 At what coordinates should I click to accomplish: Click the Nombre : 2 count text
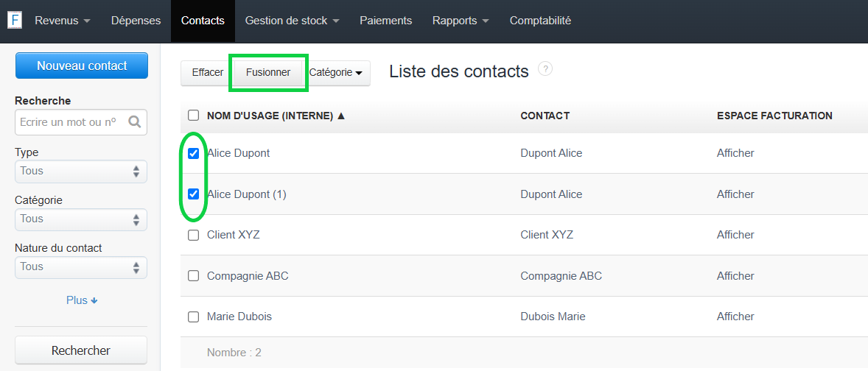tap(234, 352)
